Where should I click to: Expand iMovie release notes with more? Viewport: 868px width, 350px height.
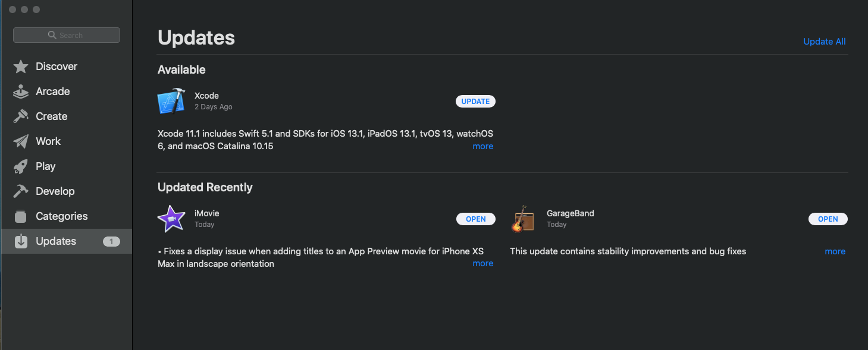point(482,263)
